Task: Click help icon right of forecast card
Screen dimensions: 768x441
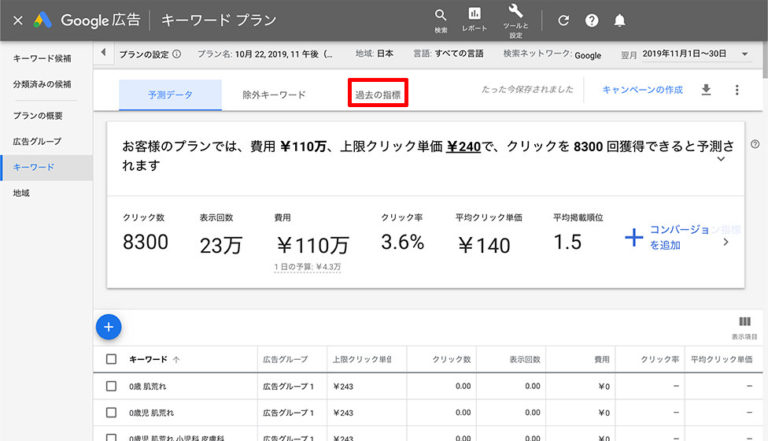Action: click(x=755, y=144)
